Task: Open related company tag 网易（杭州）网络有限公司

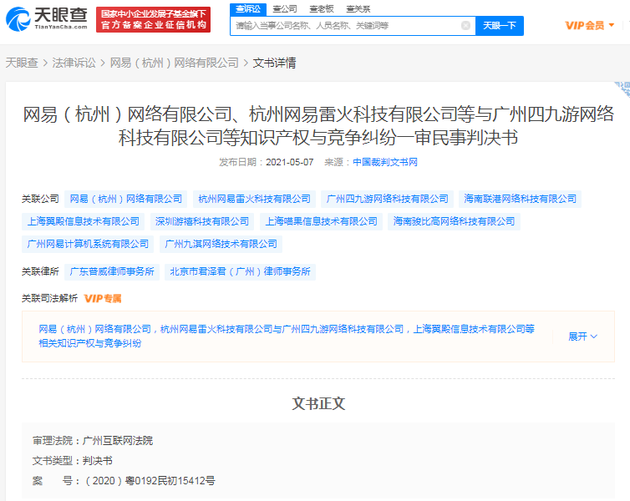Action: click(x=126, y=199)
